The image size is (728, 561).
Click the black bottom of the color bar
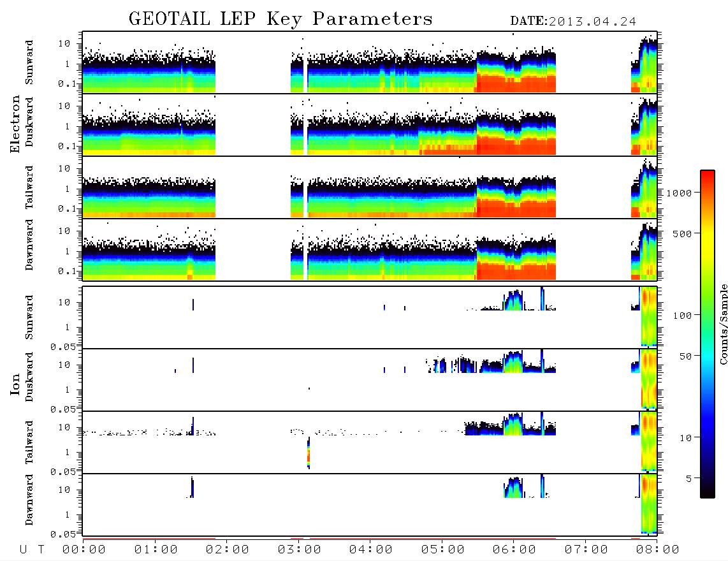(708, 492)
